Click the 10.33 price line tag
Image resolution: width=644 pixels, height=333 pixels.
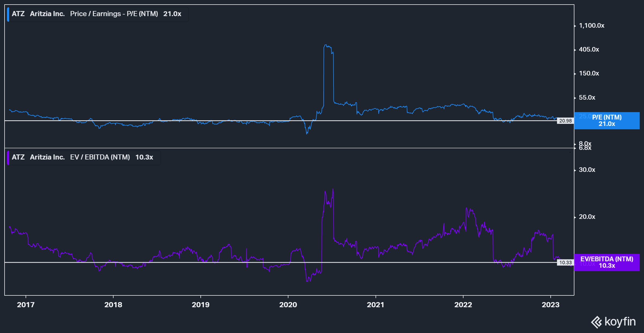click(565, 263)
